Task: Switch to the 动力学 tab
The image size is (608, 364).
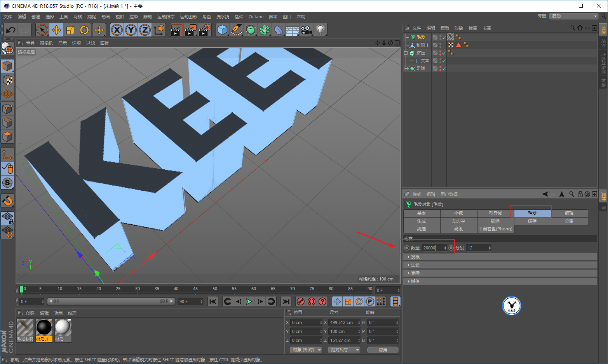Action: pos(458,221)
